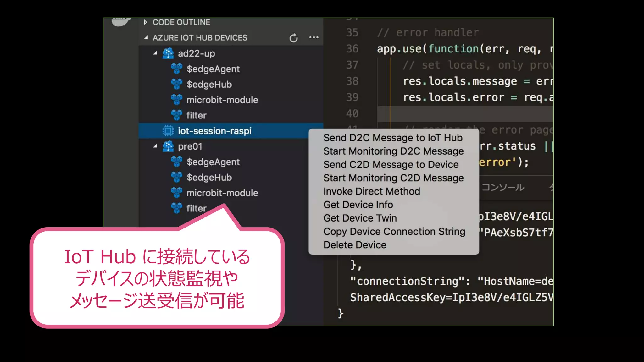Image resolution: width=644 pixels, height=362 pixels.
Task: Click the refresh icon in Azure IoT Hub Devices
Action: [293, 38]
